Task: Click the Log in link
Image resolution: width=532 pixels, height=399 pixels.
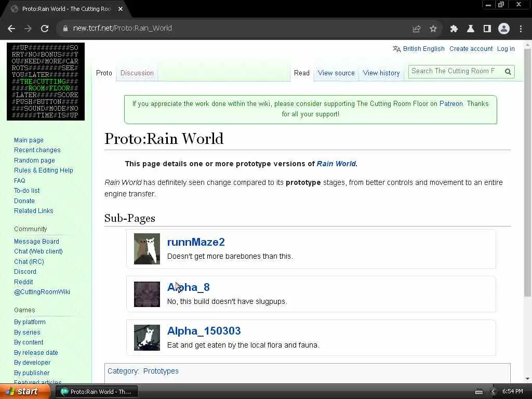Action: coord(506,49)
